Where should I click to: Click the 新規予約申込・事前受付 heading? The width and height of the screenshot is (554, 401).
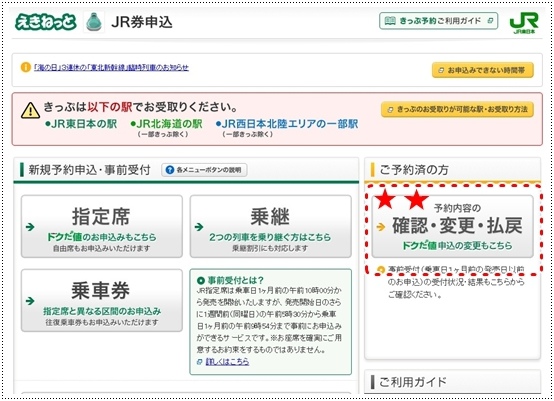pos(89,170)
